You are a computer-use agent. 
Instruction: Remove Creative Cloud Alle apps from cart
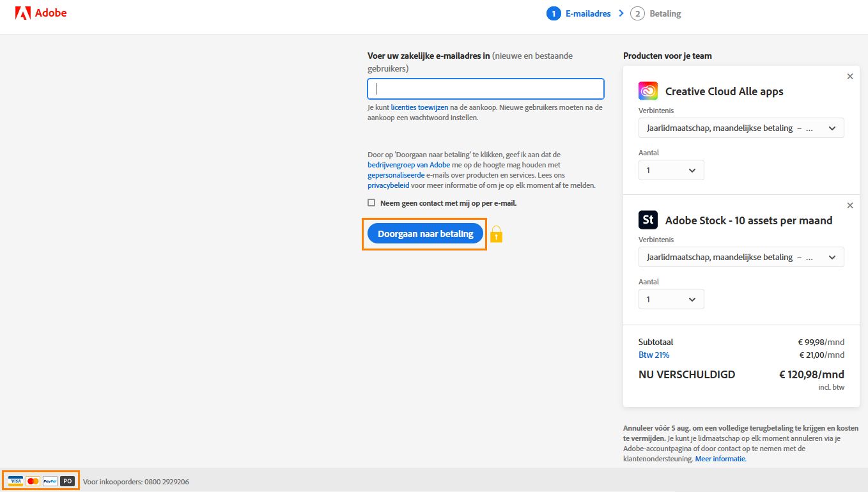point(849,77)
